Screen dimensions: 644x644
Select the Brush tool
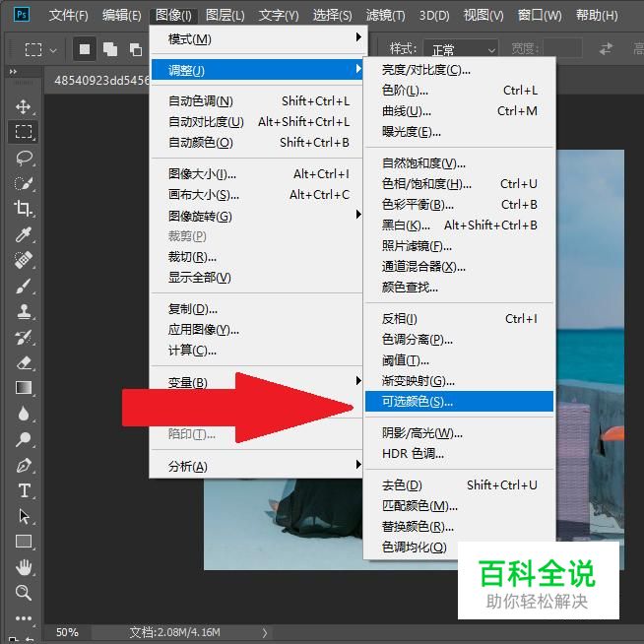(x=24, y=286)
